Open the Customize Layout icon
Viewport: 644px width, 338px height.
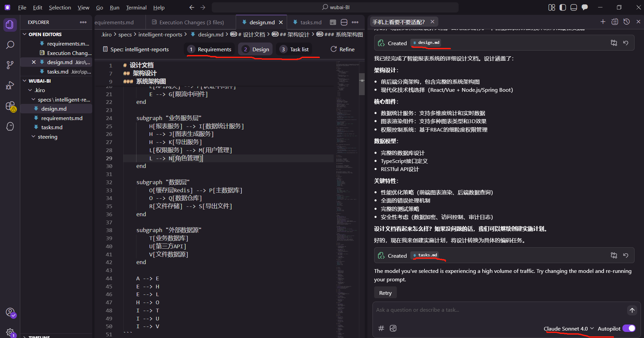coord(552,7)
